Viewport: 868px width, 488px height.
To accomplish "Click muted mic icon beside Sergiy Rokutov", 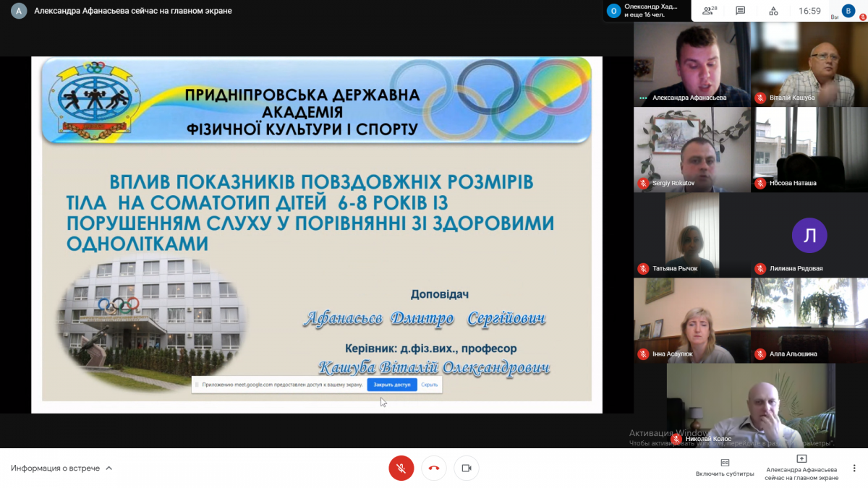I will click(x=643, y=183).
